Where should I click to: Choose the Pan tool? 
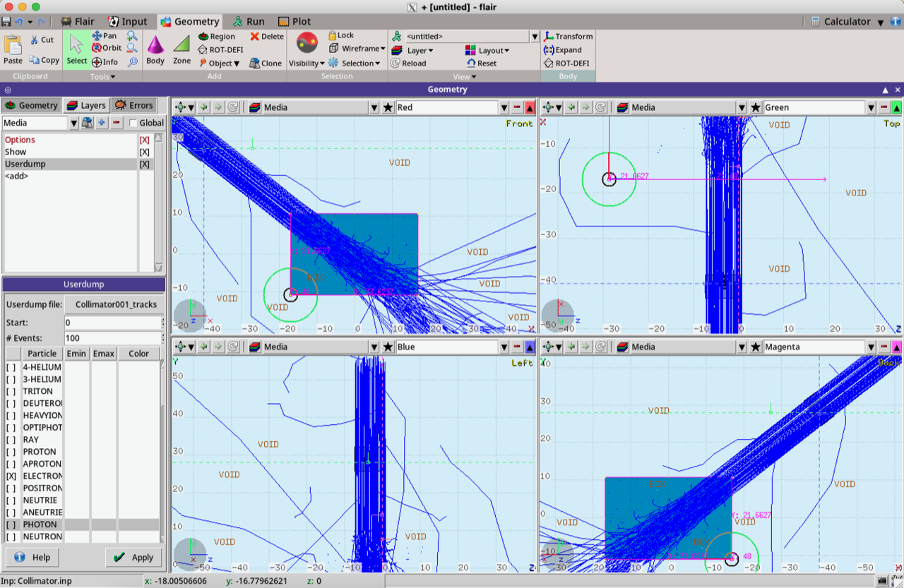tap(105, 36)
